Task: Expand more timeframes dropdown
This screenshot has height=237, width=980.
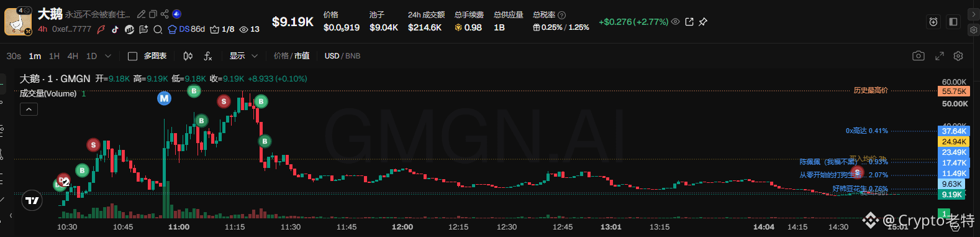Action: pyautogui.click(x=108, y=56)
